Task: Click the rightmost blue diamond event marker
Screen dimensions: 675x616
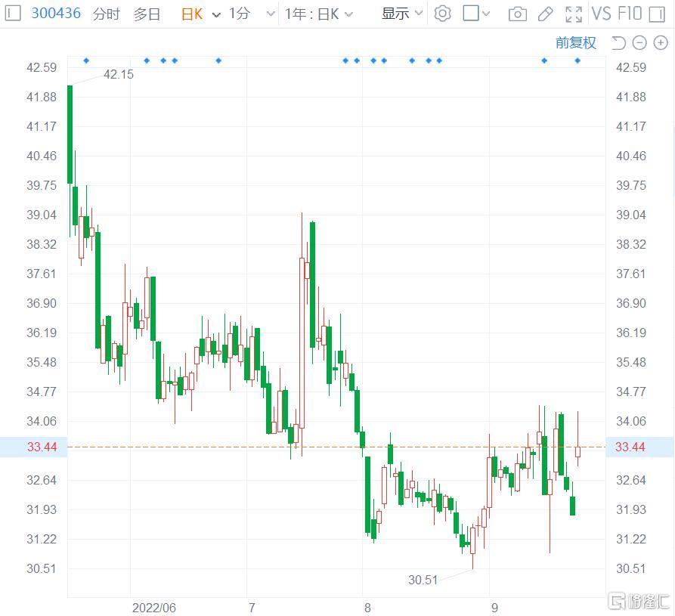Action: [577, 60]
